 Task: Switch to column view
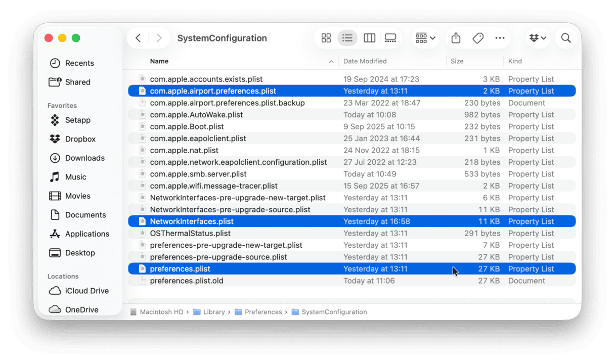(369, 38)
